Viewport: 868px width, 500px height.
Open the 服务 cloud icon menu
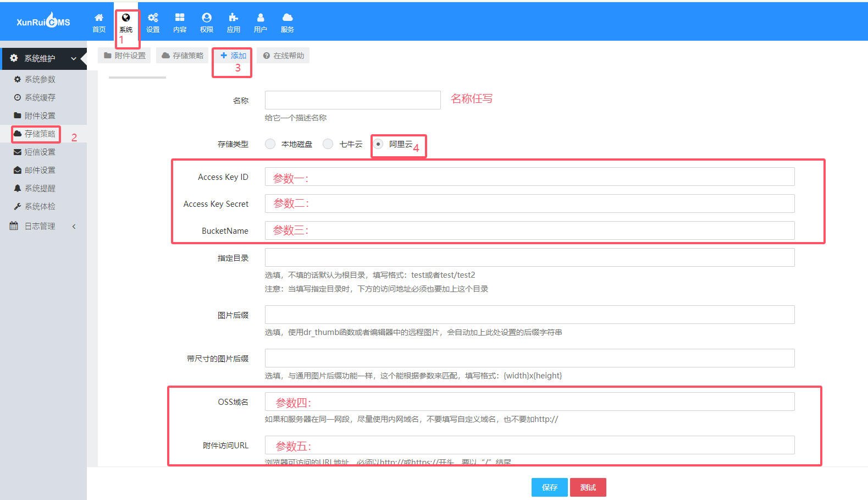point(288,18)
